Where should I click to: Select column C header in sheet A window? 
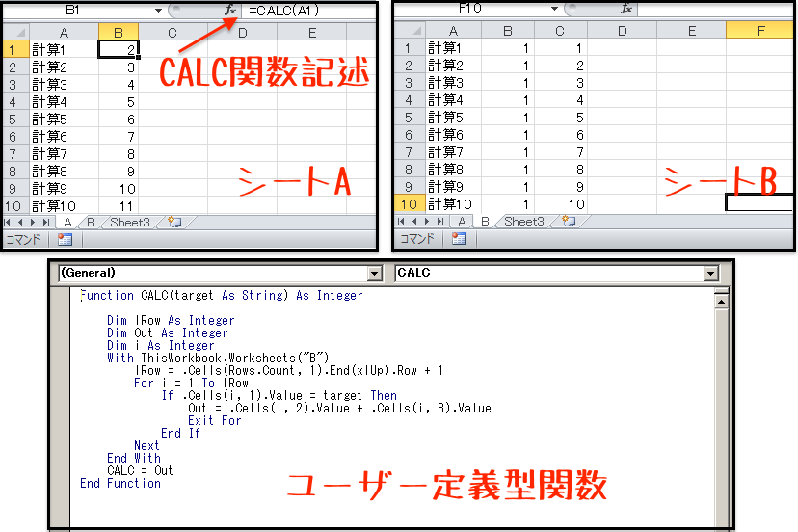click(173, 33)
